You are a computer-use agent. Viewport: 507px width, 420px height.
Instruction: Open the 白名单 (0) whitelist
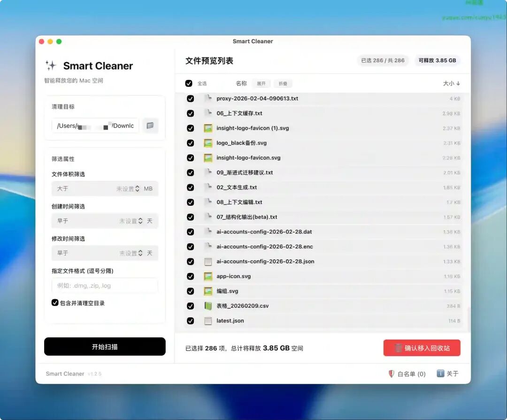pos(407,374)
